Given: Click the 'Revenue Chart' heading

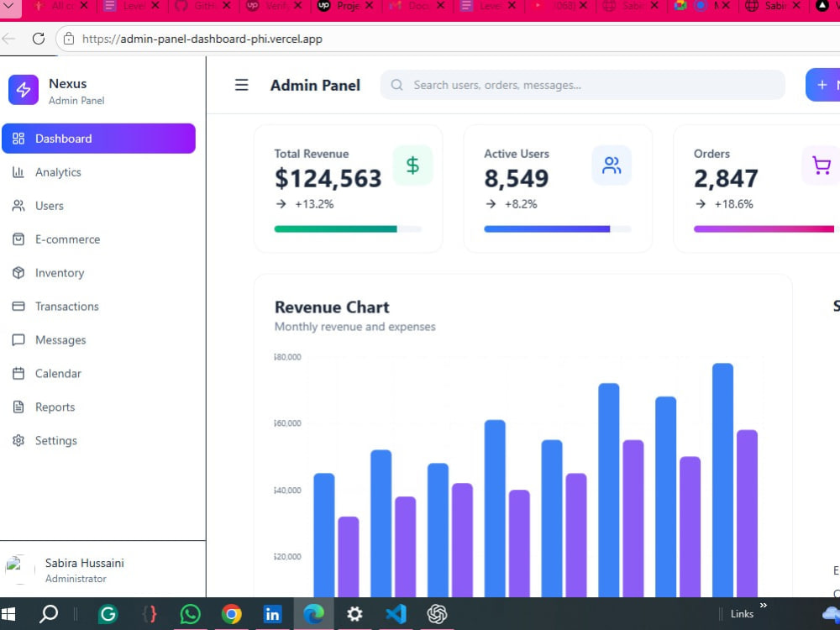Looking at the screenshot, I should click(x=332, y=307).
